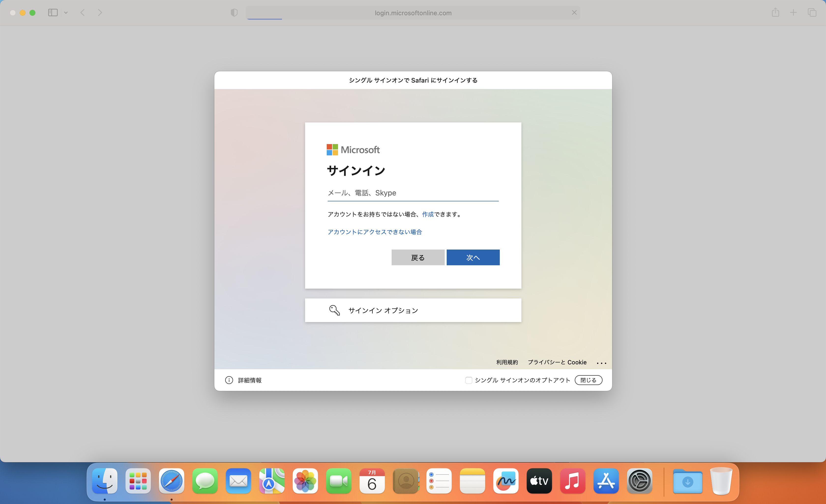This screenshot has width=826, height=504.
Task: Click the key icon for sign-in options
Action: click(334, 310)
